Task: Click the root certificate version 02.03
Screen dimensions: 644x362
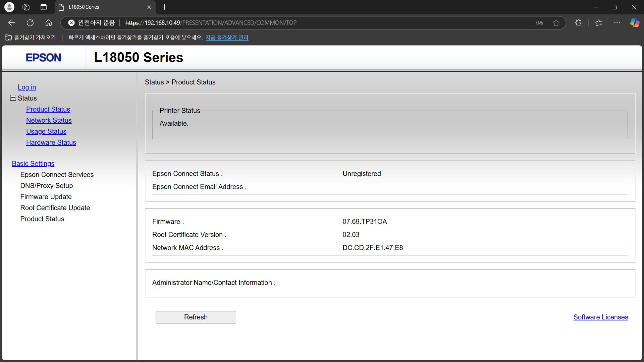Action: [x=351, y=235]
